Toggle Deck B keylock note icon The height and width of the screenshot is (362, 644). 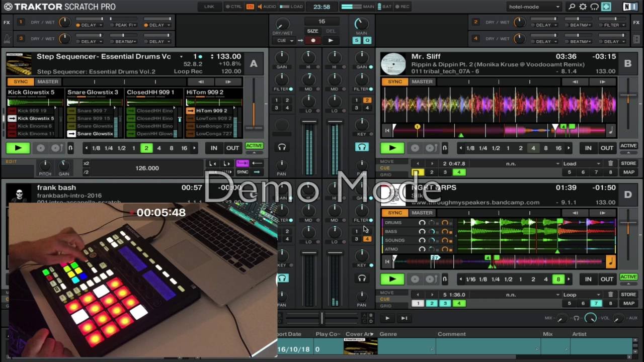tap(611, 131)
